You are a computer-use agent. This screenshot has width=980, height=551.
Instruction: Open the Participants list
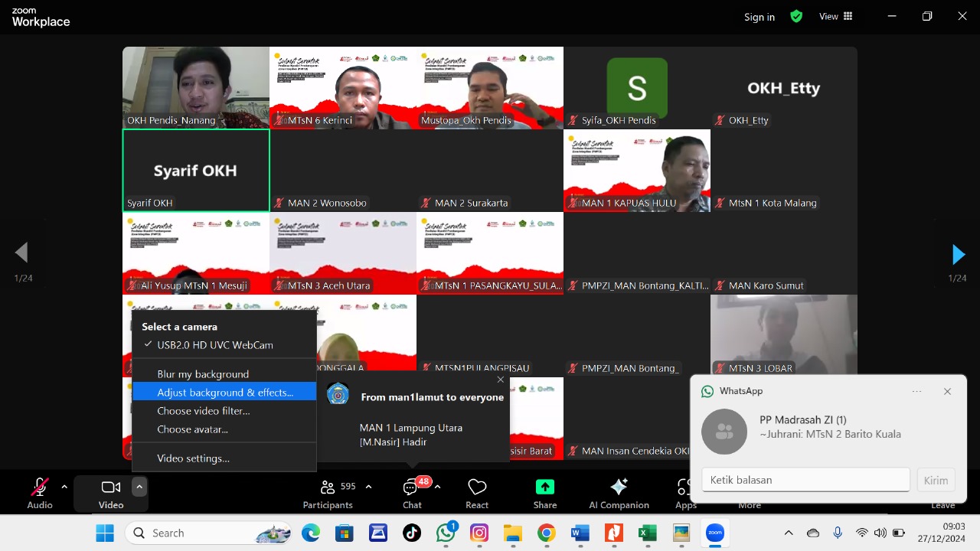[328, 488]
